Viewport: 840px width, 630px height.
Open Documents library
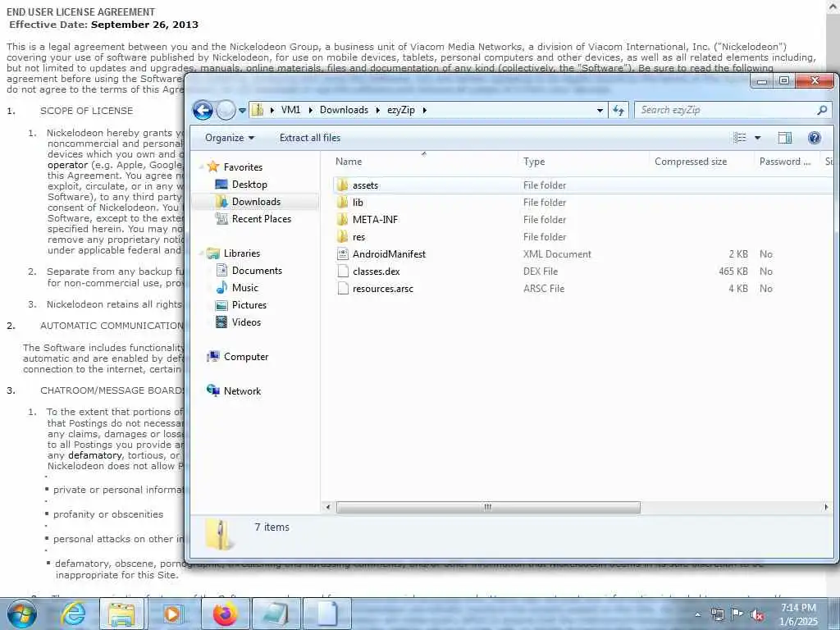(257, 271)
